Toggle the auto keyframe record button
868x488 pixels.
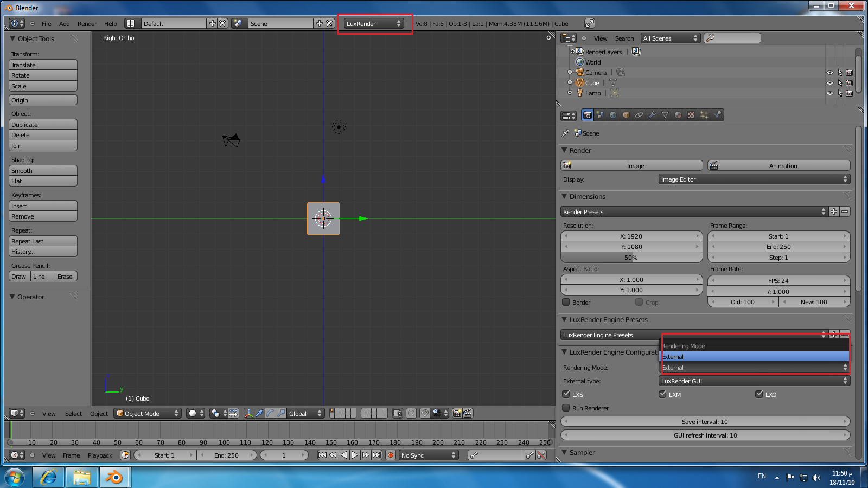(x=390, y=455)
